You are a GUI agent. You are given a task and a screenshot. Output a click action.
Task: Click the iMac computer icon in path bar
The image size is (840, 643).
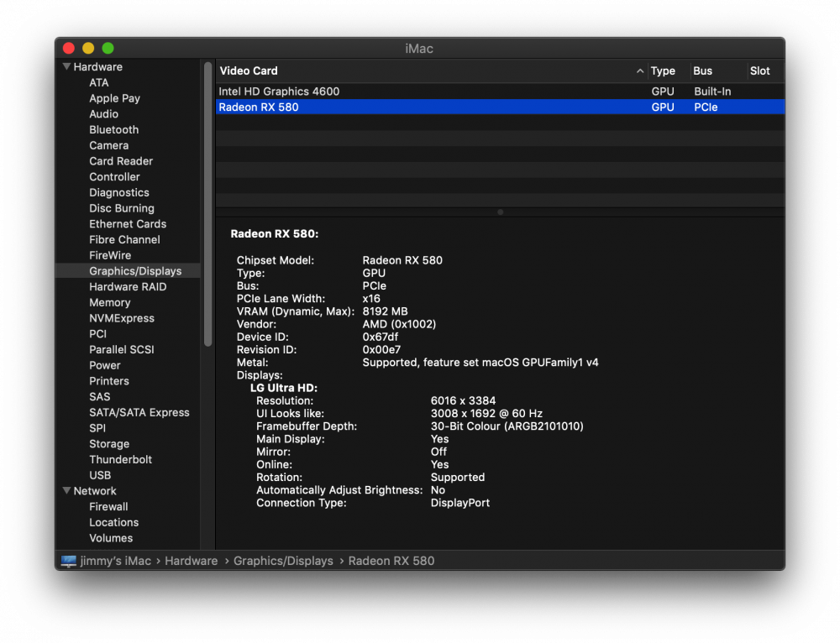tap(68, 561)
